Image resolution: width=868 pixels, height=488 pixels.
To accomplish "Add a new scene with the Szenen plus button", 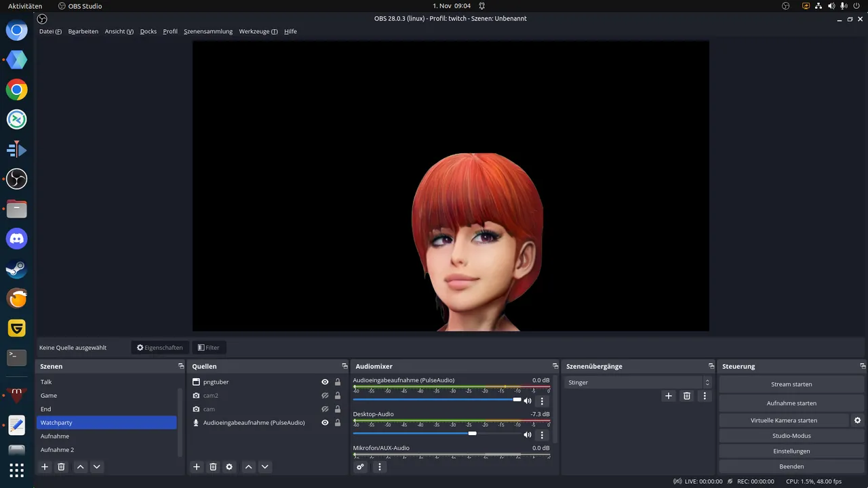I will click(45, 467).
